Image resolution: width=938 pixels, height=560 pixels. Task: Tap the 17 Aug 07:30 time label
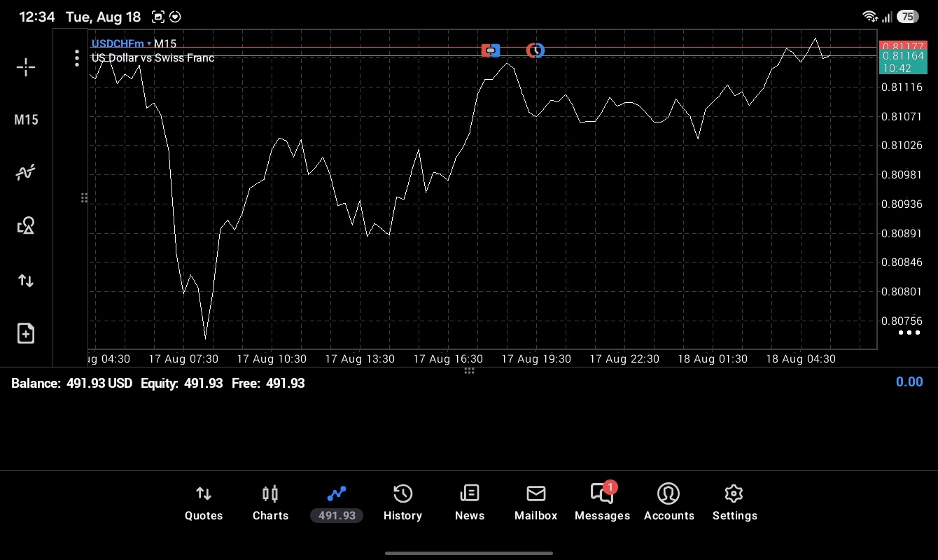pos(183,358)
